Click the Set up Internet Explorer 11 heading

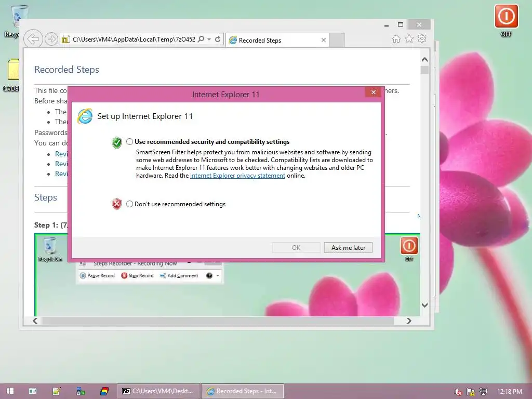(145, 116)
